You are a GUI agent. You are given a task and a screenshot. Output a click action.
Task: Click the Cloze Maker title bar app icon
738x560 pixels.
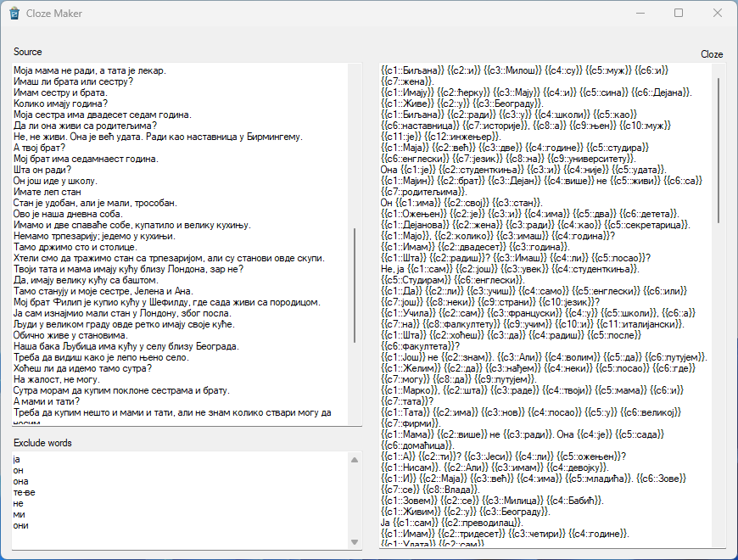[x=14, y=14]
